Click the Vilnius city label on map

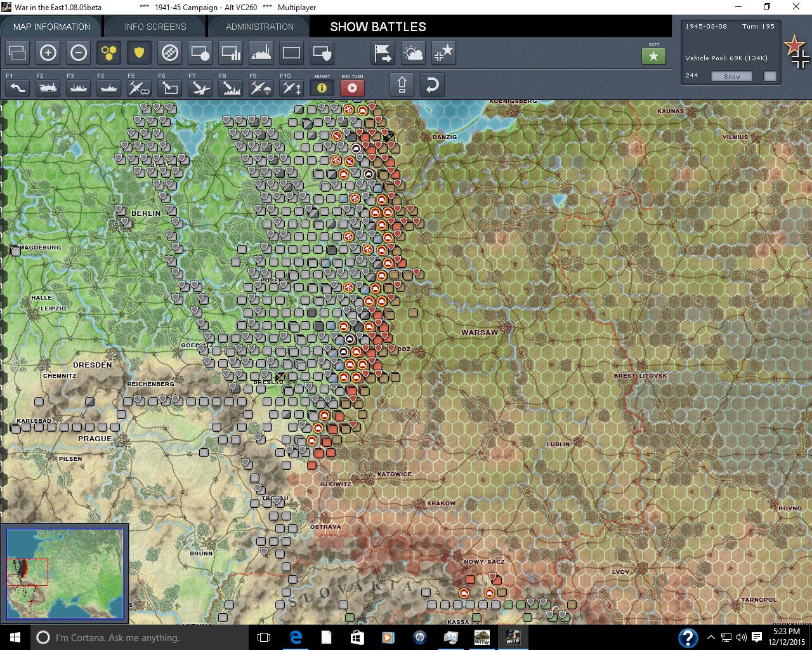point(735,137)
